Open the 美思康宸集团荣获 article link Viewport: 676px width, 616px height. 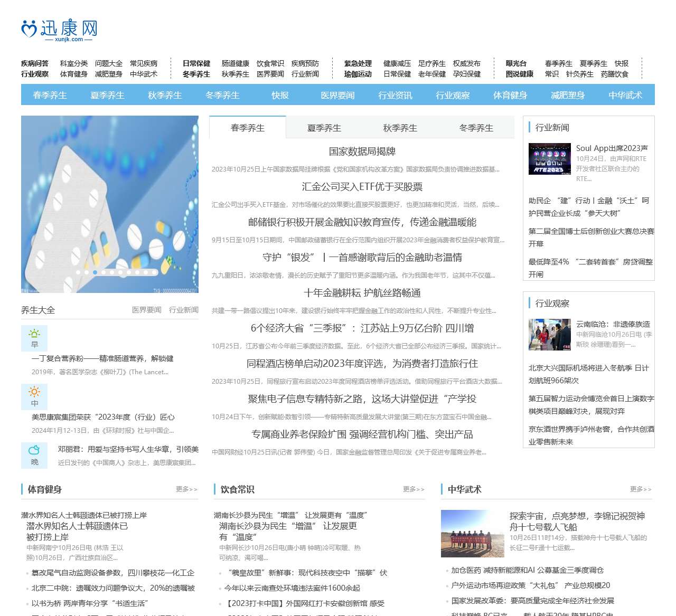[103, 417]
